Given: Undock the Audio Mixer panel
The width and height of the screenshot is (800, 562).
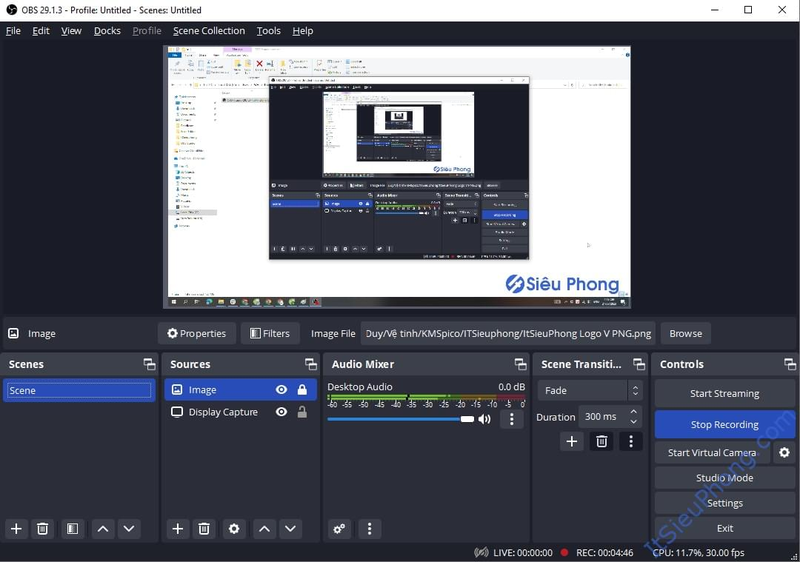Looking at the screenshot, I should click(x=520, y=364).
